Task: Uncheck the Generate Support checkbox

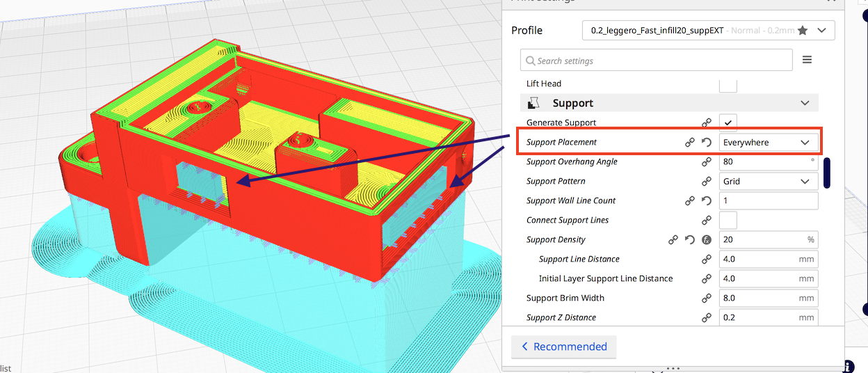Action: [x=728, y=122]
